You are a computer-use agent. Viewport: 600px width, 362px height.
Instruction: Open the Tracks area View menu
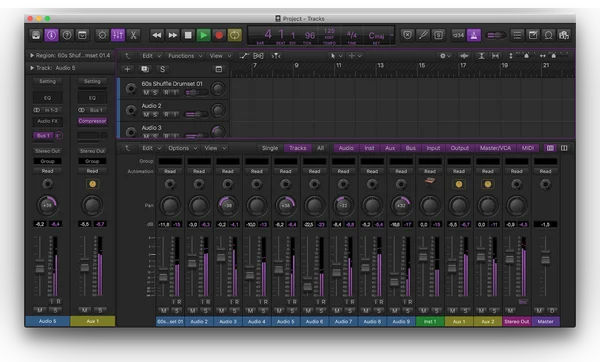[220, 56]
